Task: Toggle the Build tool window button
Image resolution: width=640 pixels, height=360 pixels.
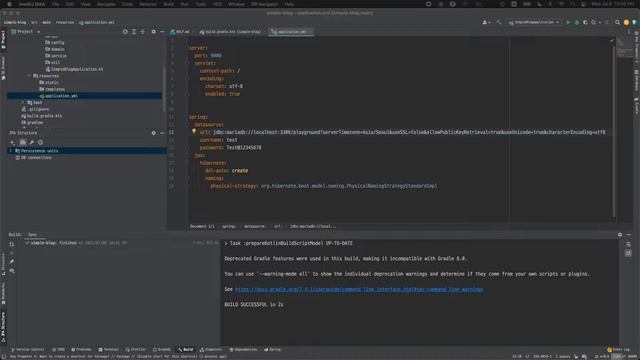Action: pyautogui.click(x=185, y=350)
